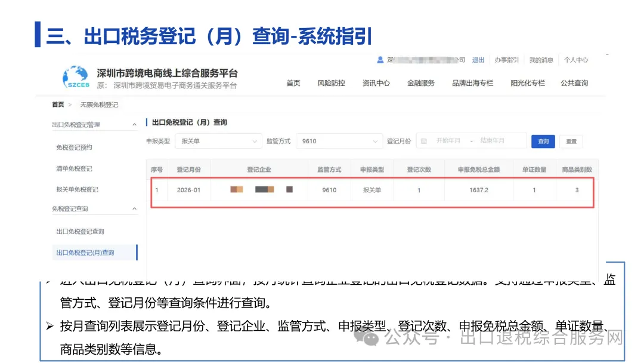The height and width of the screenshot is (363, 644).
Task: Click the 退出 logout link
Action: click(478, 60)
